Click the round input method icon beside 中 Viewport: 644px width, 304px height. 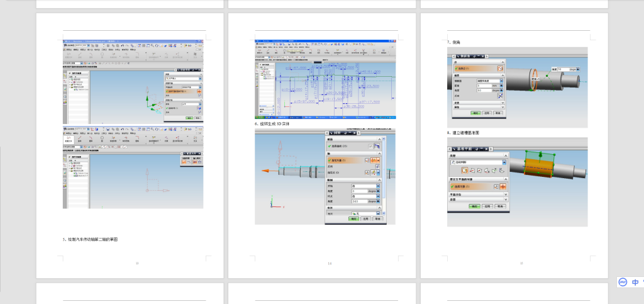coord(621,283)
